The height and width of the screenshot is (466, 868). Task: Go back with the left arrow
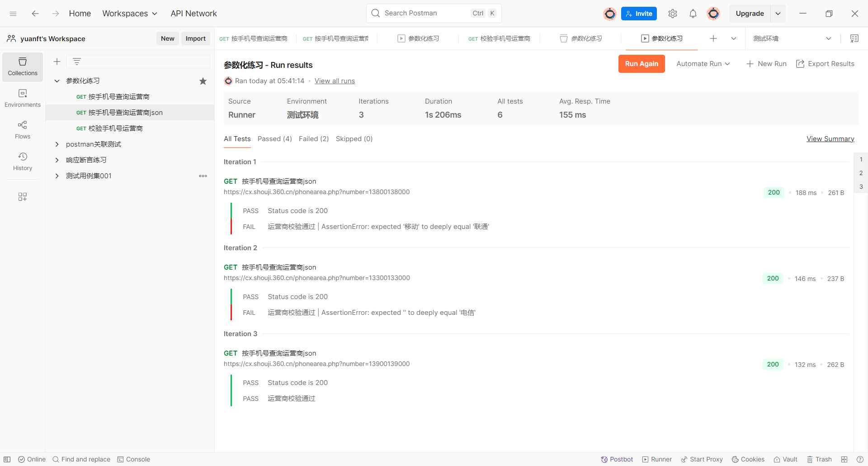pos(35,14)
